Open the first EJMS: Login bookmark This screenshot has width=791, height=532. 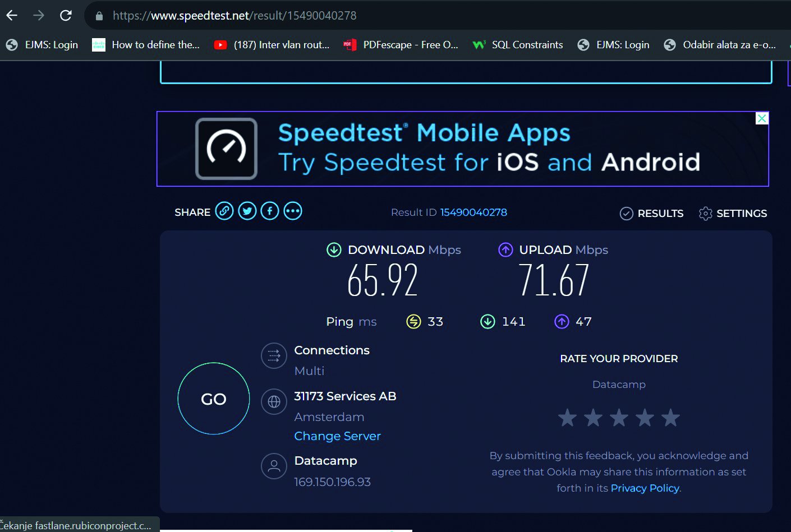[42, 45]
